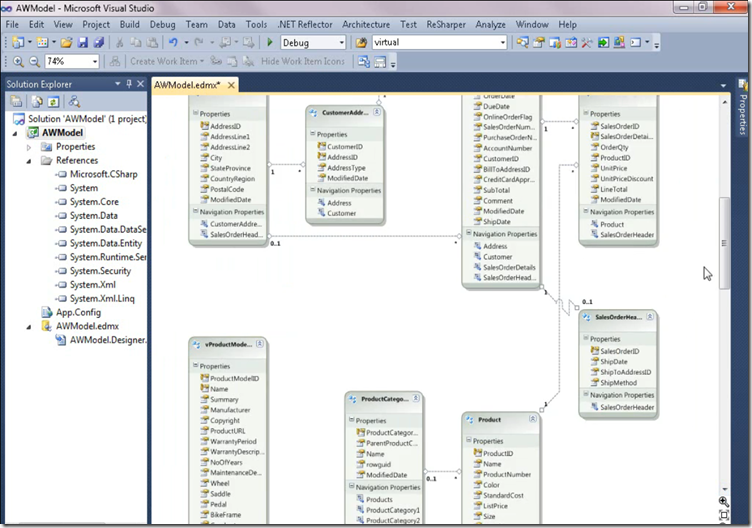Collapse the References folder node

[29, 161]
